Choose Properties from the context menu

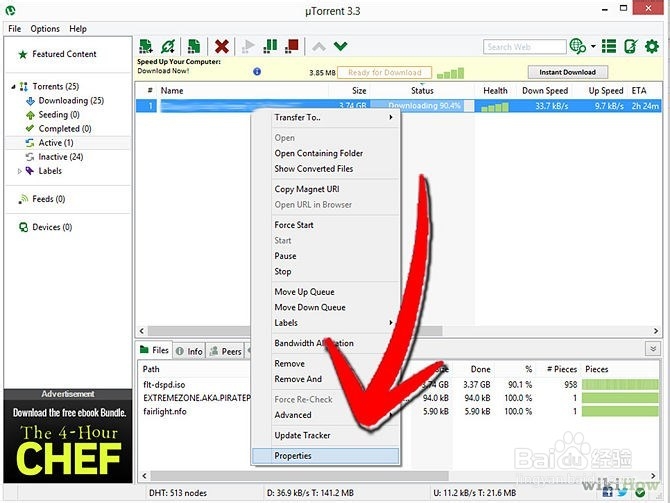point(326,456)
